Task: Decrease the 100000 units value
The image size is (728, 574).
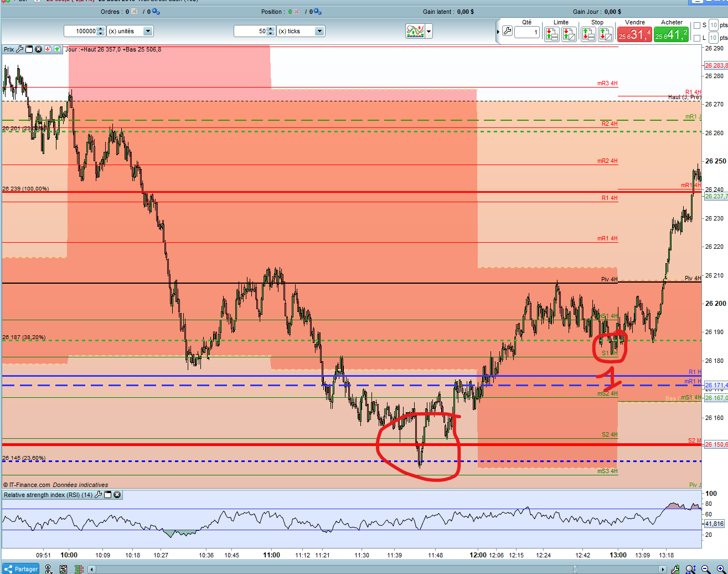Action: click(x=101, y=34)
